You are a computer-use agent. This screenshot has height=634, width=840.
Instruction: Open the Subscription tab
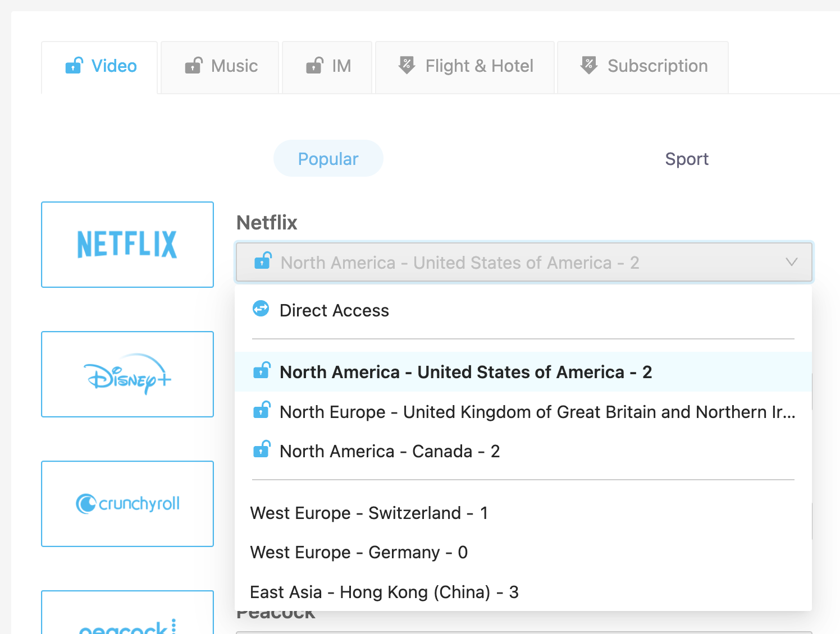[643, 67]
